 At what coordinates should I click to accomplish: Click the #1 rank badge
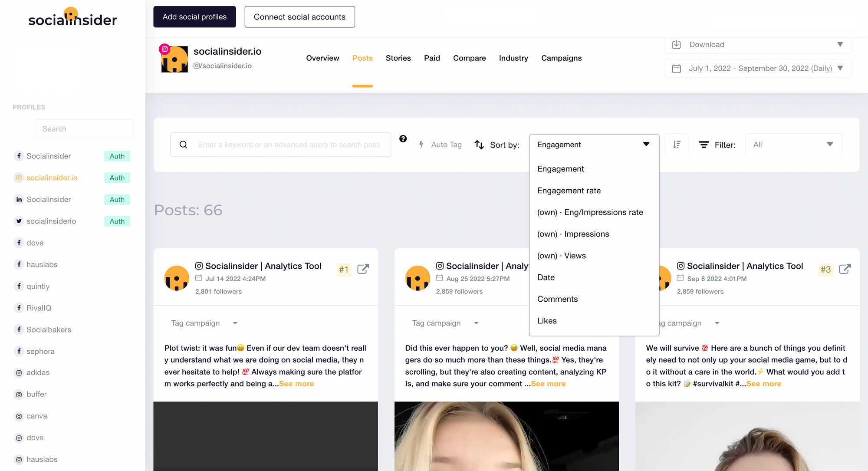coord(344,270)
